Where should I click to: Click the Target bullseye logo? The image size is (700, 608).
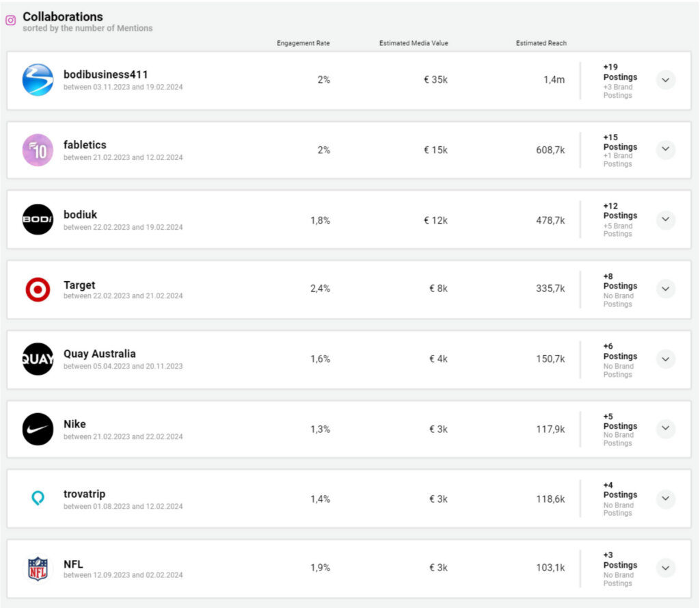tap(38, 290)
